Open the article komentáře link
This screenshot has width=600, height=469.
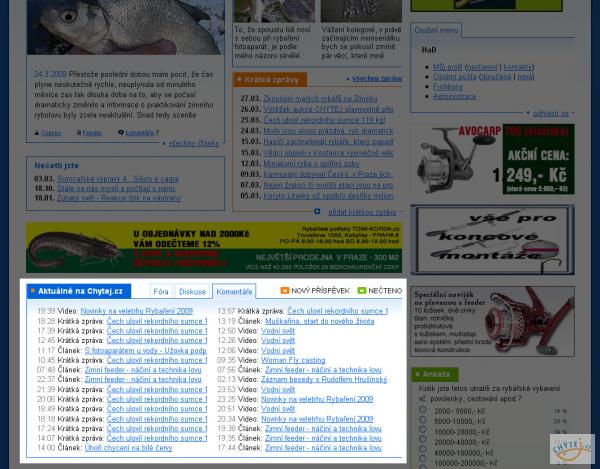point(140,133)
